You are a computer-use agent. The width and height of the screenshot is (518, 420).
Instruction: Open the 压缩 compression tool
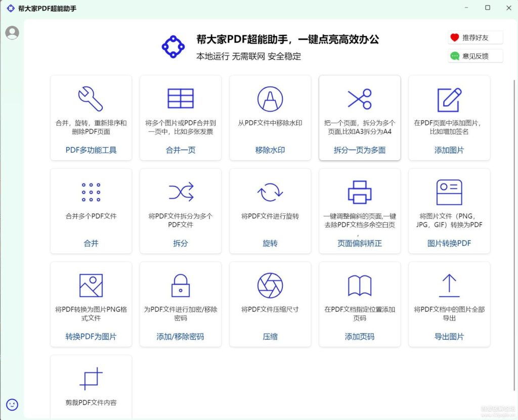tap(270, 303)
